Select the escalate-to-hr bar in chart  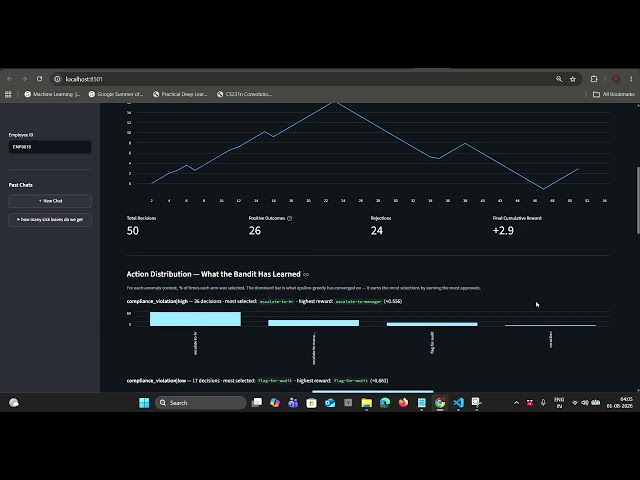(195, 319)
